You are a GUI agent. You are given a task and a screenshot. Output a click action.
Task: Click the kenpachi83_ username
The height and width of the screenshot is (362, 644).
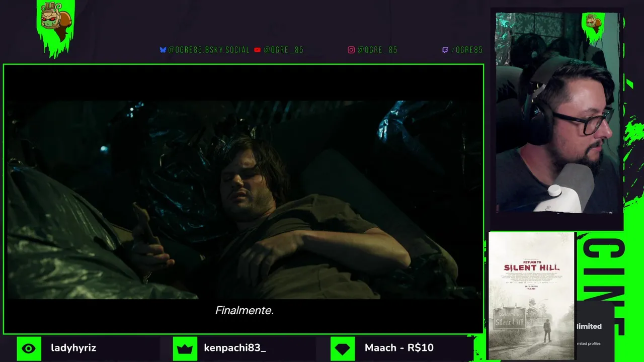235,348
